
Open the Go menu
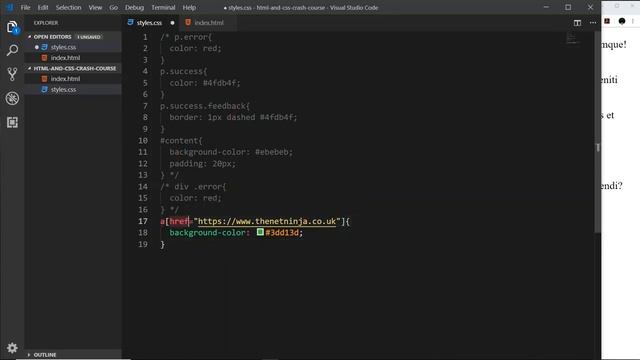coord(113,7)
